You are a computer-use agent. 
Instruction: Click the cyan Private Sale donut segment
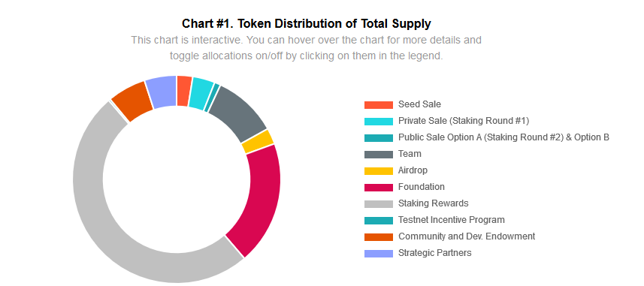pos(201,94)
